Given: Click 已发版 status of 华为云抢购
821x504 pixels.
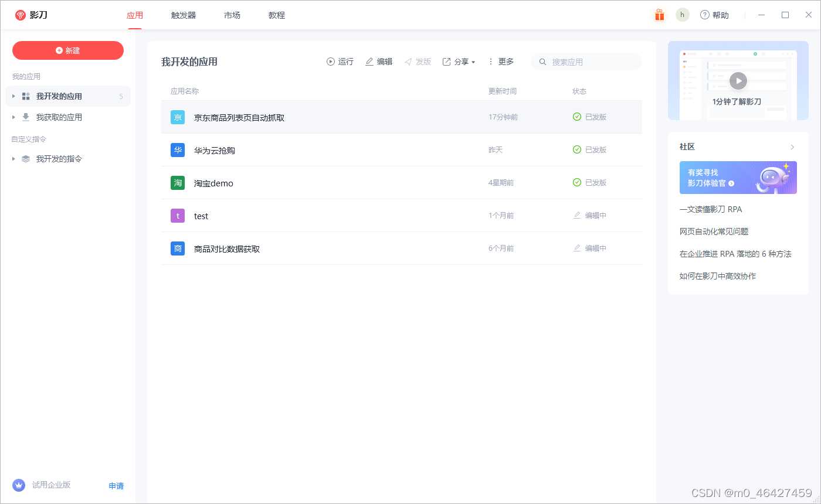Looking at the screenshot, I should [589, 150].
